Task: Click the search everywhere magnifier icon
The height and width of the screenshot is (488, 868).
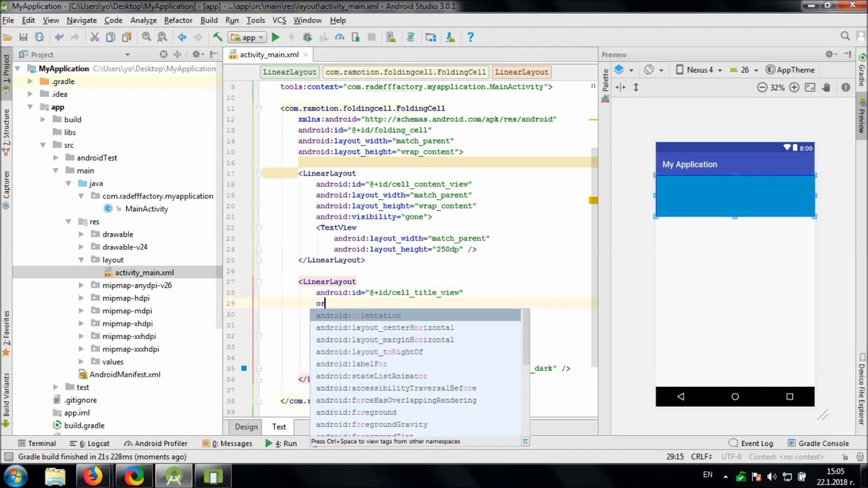Action: 845,37
